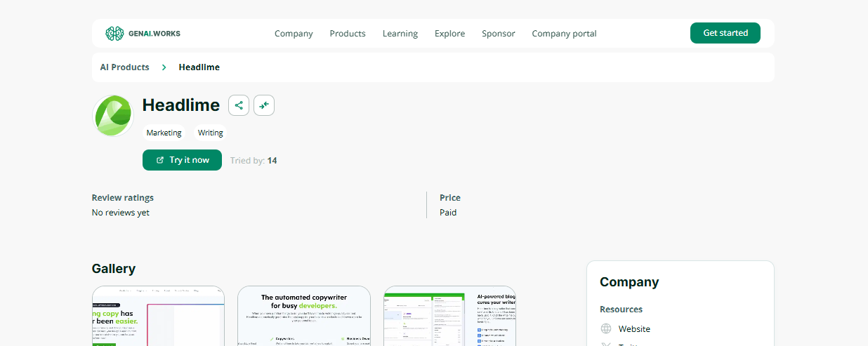Click the Headlime breadcrumb item
Viewport: 868px width, 346px height.
coord(199,67)
